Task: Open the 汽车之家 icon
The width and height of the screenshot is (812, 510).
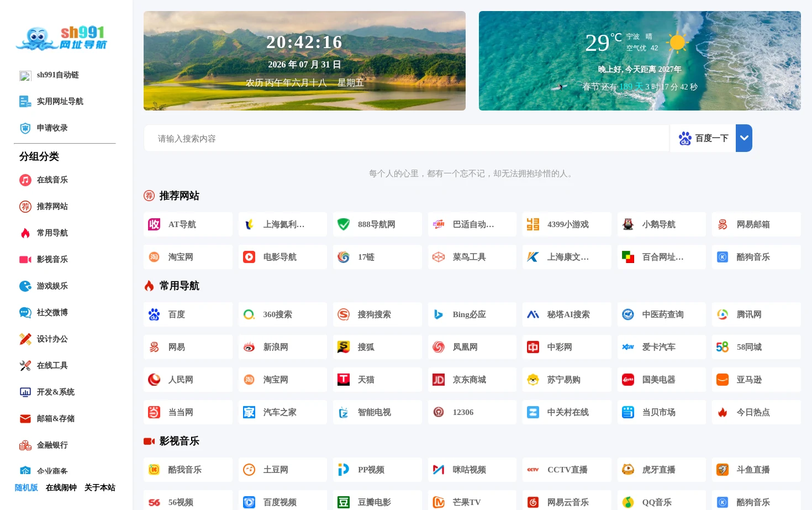Action: click(x=249, y=412)
